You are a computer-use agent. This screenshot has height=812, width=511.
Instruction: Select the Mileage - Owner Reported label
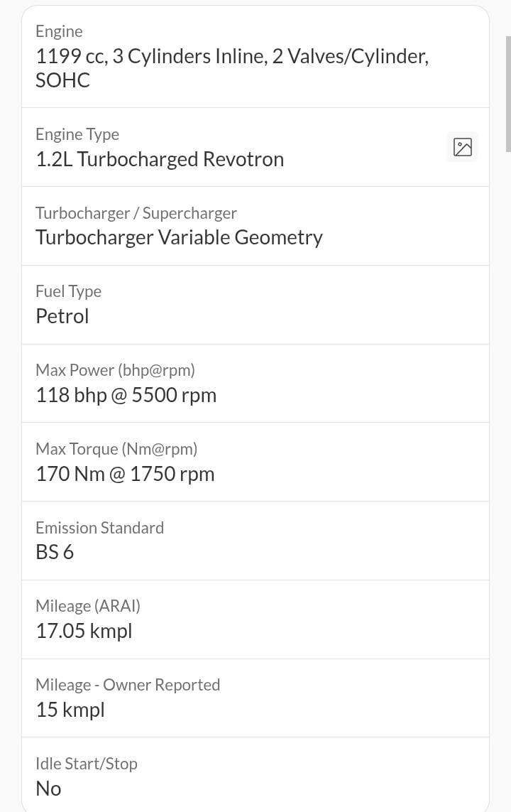[128, 685]
